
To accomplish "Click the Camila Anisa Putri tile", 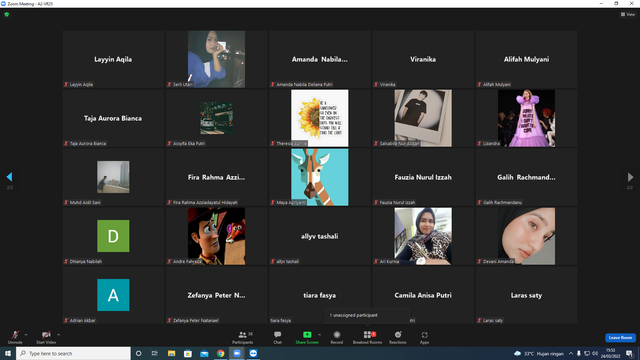I will tap(423, 295).
